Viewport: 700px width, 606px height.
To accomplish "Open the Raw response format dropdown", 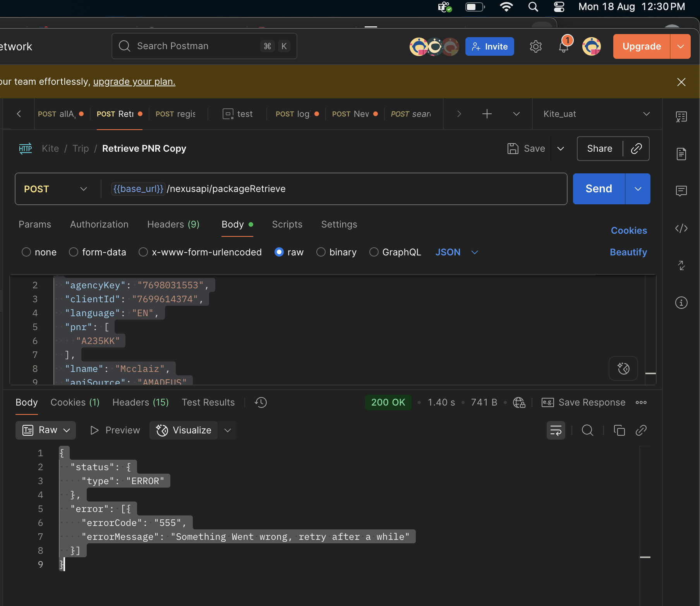I will (46, 430).
